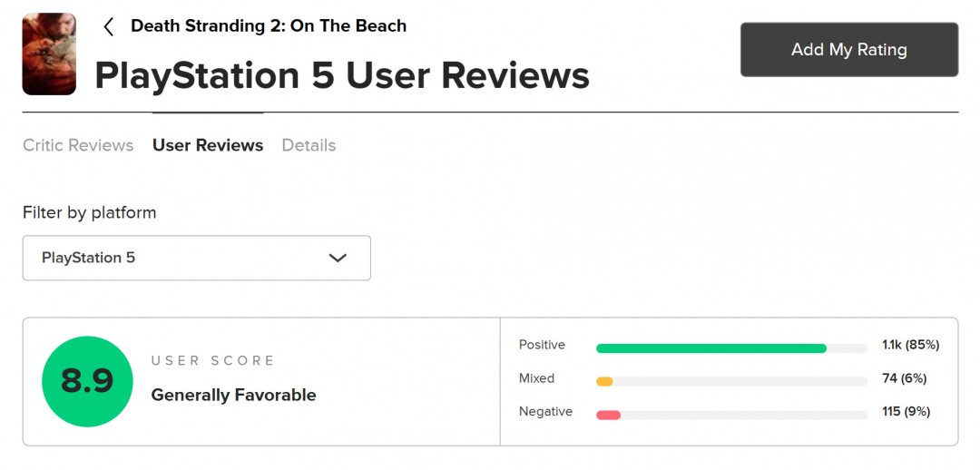This screenshot has width=980, height=470.
Task: Click the Generally Favorable score text
Action: pyautogui.click(x=233, y=396)
